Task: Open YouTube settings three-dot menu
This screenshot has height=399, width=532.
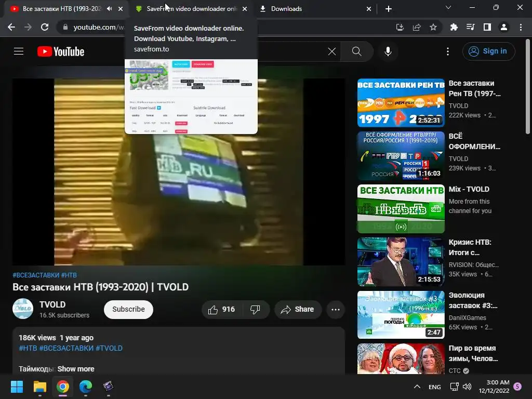Action: pyautogui.click(x=447, y=51)
